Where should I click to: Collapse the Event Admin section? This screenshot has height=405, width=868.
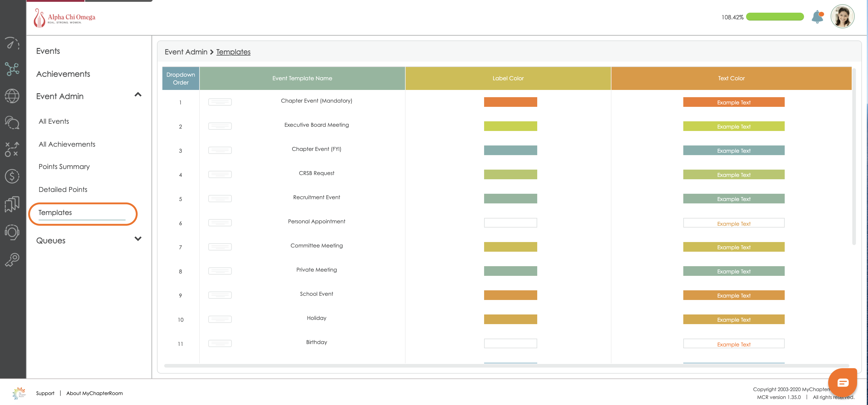pos(138,95)
